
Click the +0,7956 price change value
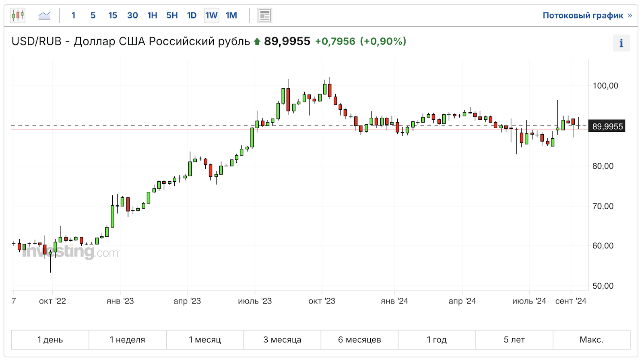coord(335,41)
